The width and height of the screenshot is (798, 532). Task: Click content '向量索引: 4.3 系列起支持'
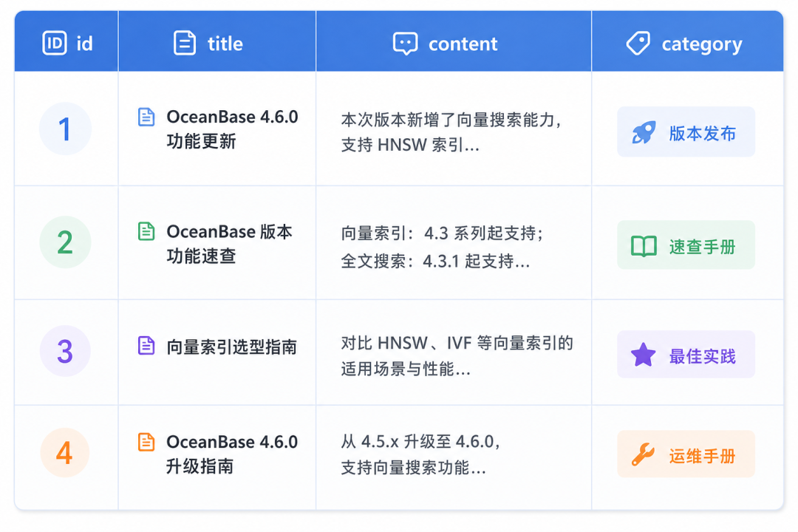[439, 233]
